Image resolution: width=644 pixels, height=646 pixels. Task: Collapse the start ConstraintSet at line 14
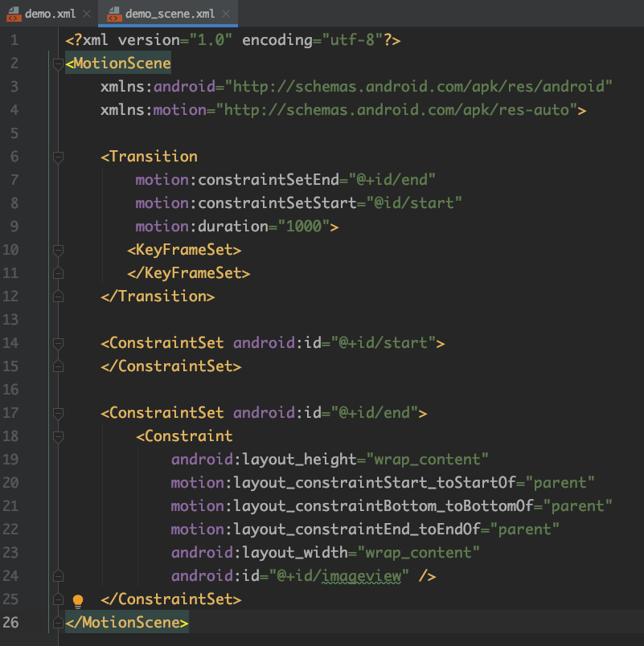coord(58,343)
